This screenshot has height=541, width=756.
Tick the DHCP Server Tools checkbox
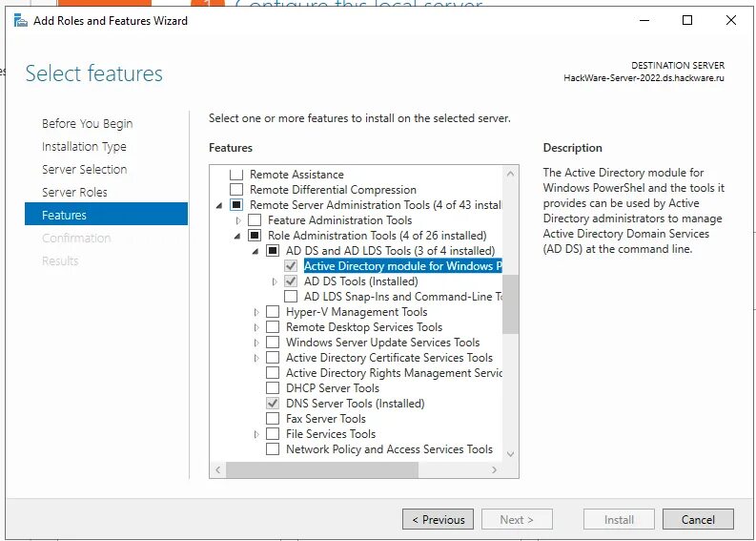click(x=273, y=388)
